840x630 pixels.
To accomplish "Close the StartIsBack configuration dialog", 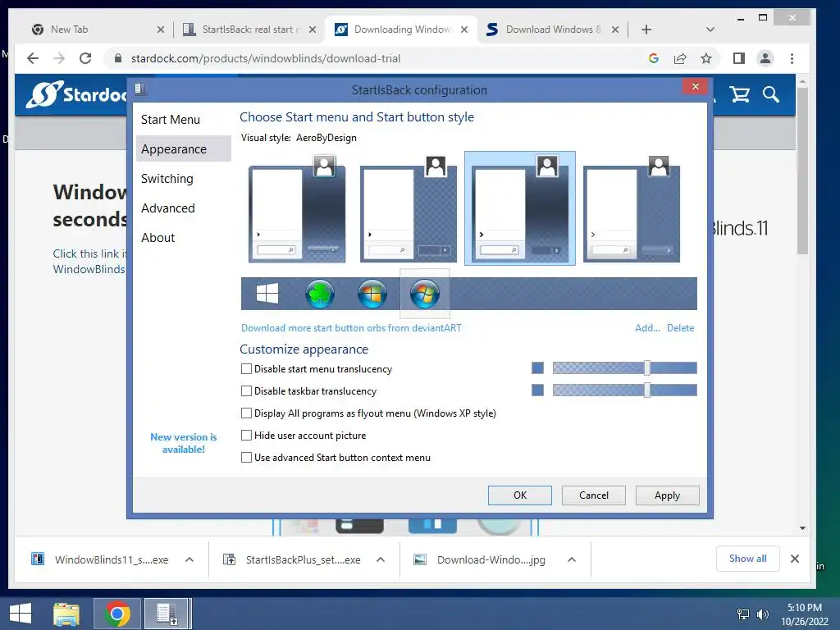I will click(696, 87).
